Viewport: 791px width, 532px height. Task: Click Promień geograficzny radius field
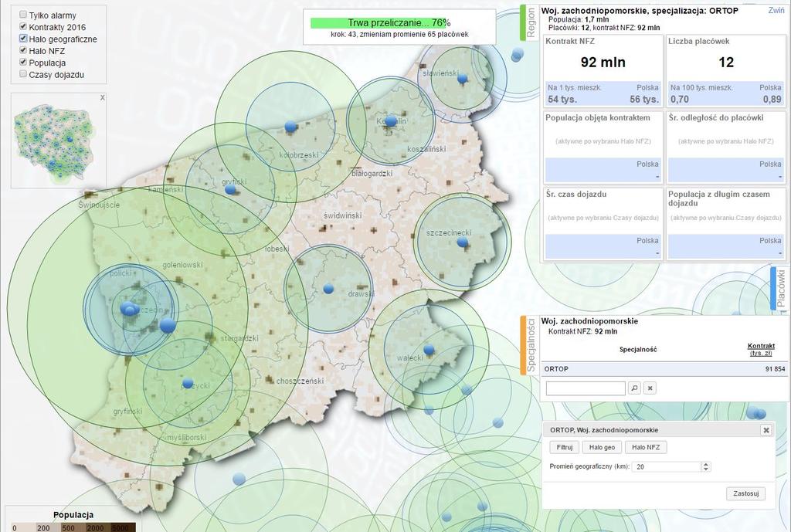point(667,467)
